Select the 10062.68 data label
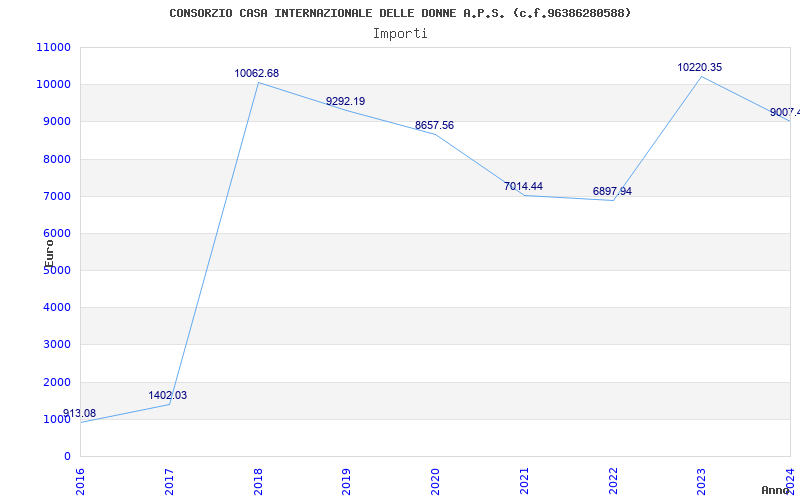The height and width of the screenshot is (500, 800). (x=257, y=73)
